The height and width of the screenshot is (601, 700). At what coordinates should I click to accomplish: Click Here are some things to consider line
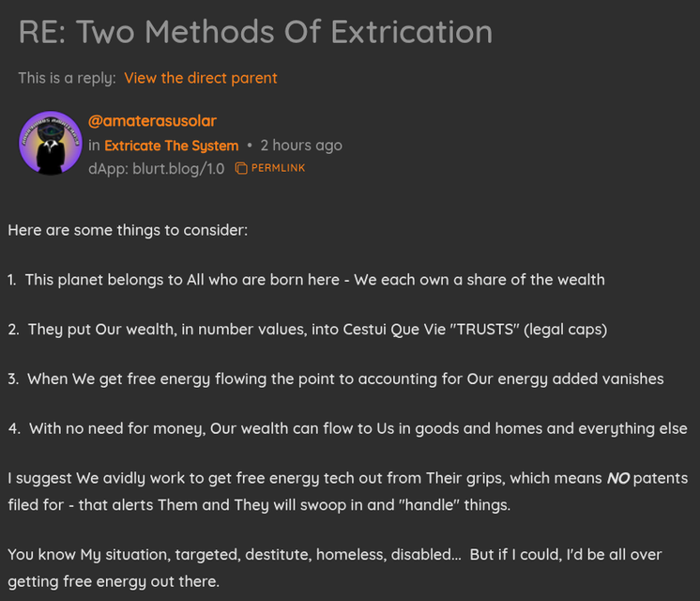pyautogui.click(x=128, y=229)
